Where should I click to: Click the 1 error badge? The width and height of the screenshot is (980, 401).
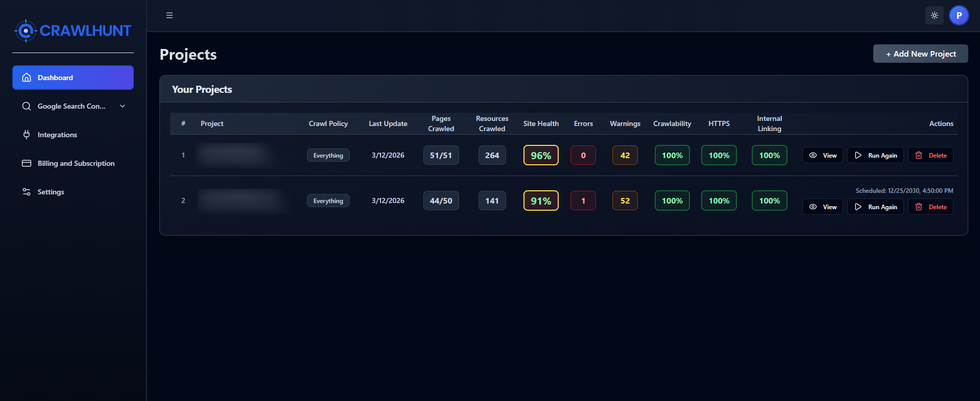pos(583,200)
